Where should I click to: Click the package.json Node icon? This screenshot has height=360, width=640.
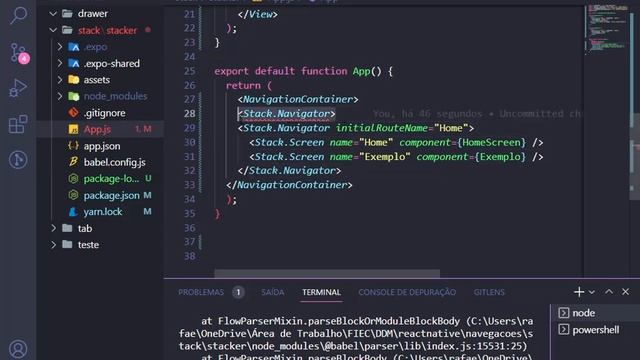tap(73, 195)
